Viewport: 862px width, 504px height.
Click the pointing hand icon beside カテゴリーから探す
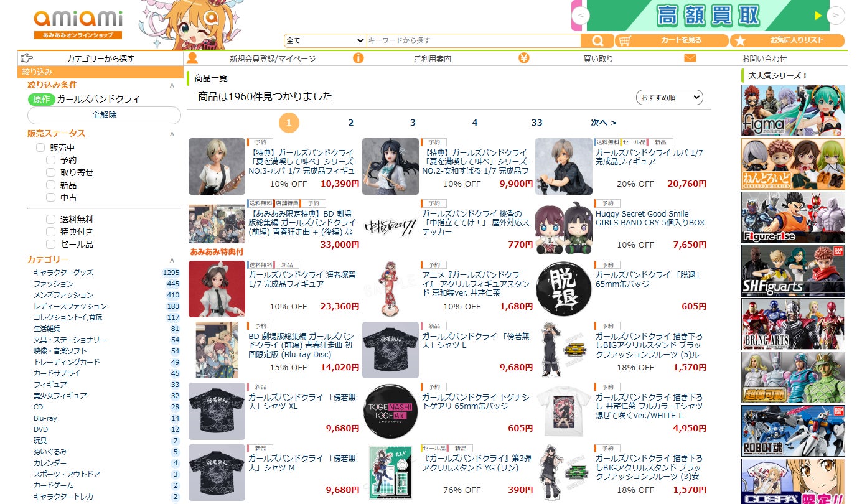tap(27, 58)
